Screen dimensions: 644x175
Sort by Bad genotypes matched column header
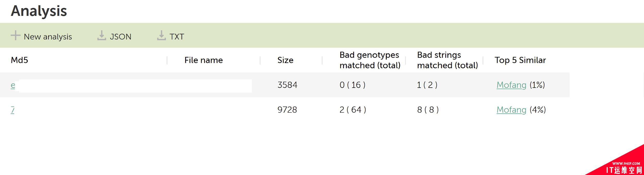point(370,60)
